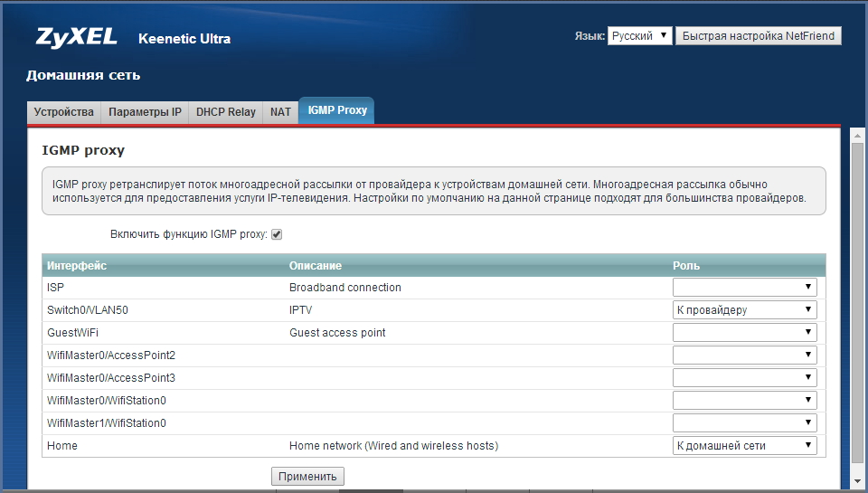Open role dropdown for Home network
The height and width of the screenshot is (493, 868).
click(x=744, y=446)
